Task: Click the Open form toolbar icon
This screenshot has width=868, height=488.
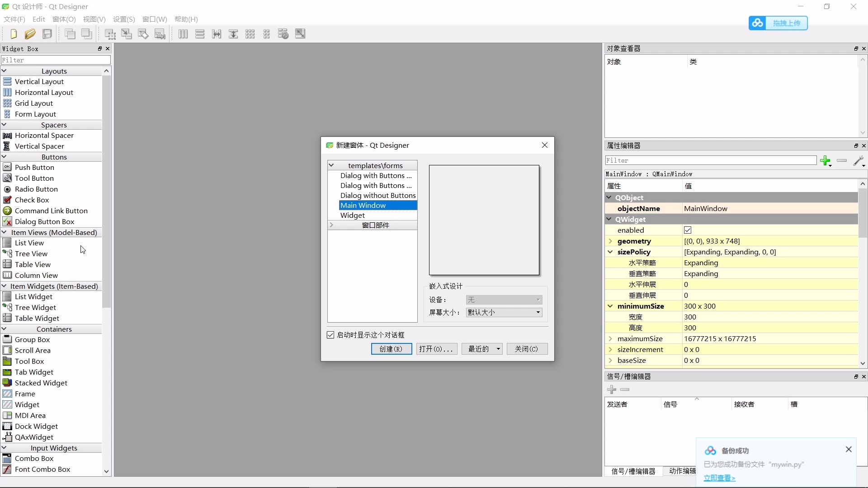Action: click(30, 34)
